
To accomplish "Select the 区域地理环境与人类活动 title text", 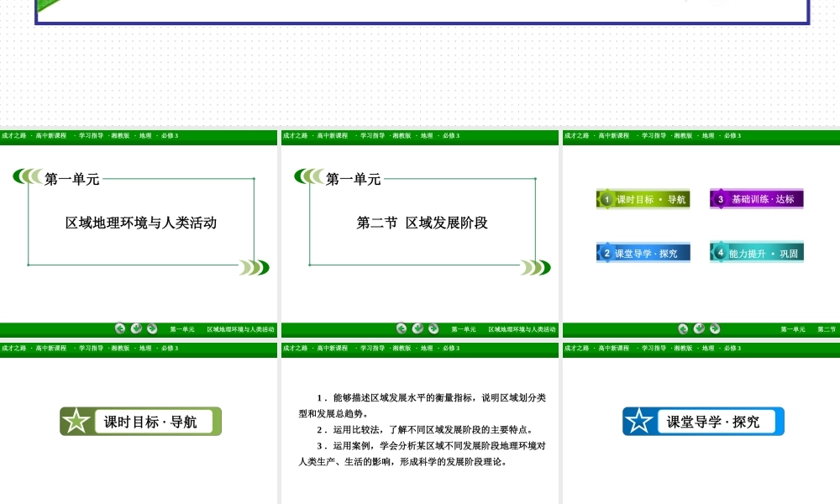I will 141,223.
